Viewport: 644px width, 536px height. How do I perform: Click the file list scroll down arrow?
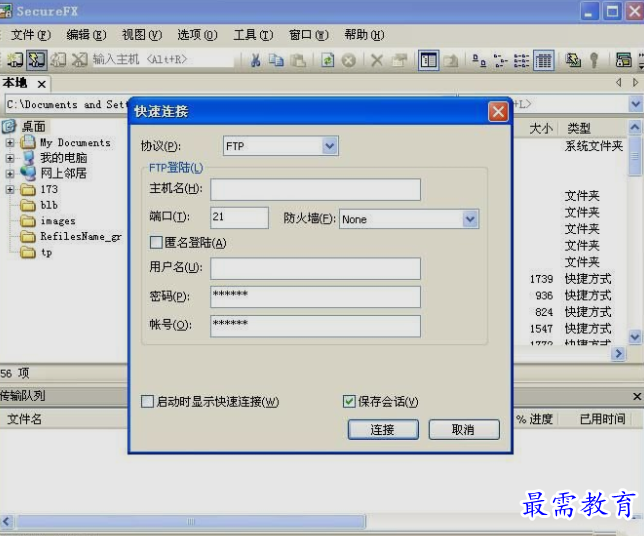tap(635, 337)
